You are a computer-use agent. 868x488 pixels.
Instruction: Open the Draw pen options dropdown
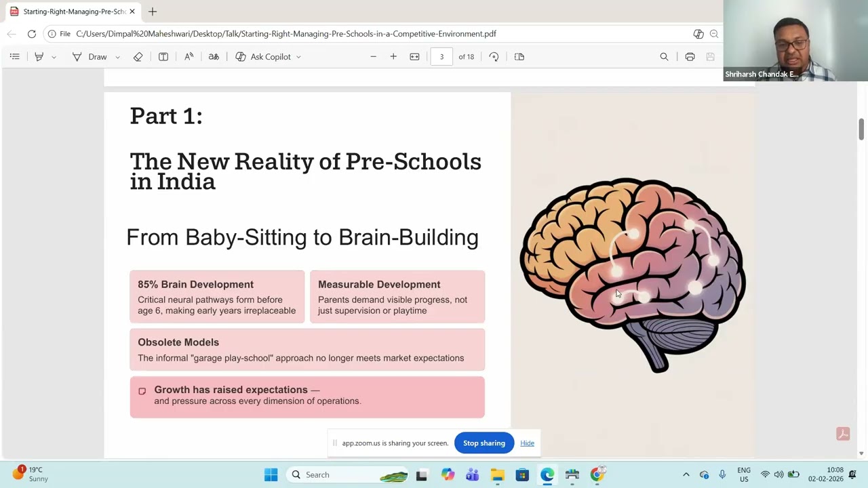tap(117, 57)
